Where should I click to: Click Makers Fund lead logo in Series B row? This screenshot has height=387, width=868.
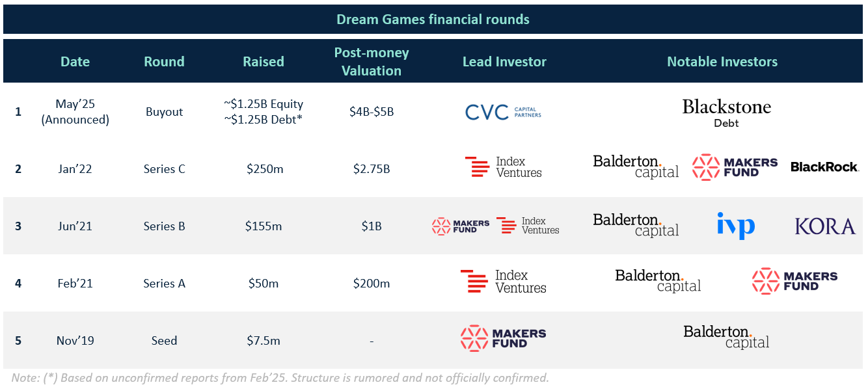[x=461, y=226]
